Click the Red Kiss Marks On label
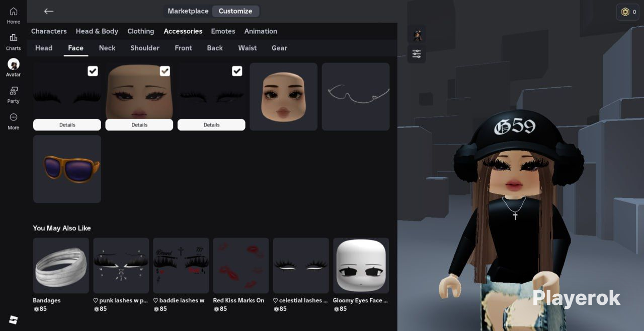644x331 pixels. click(238, 300)
